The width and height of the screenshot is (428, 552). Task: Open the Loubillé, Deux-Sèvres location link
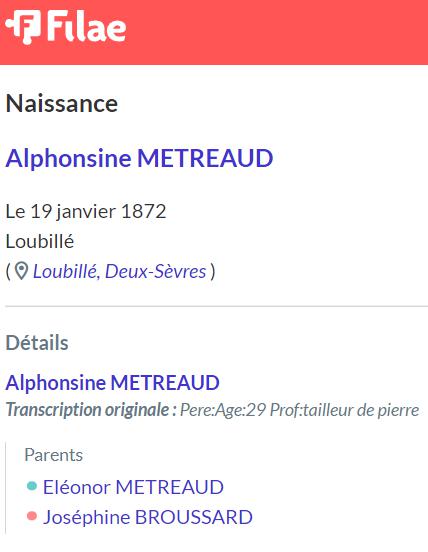tap(120, 272)
